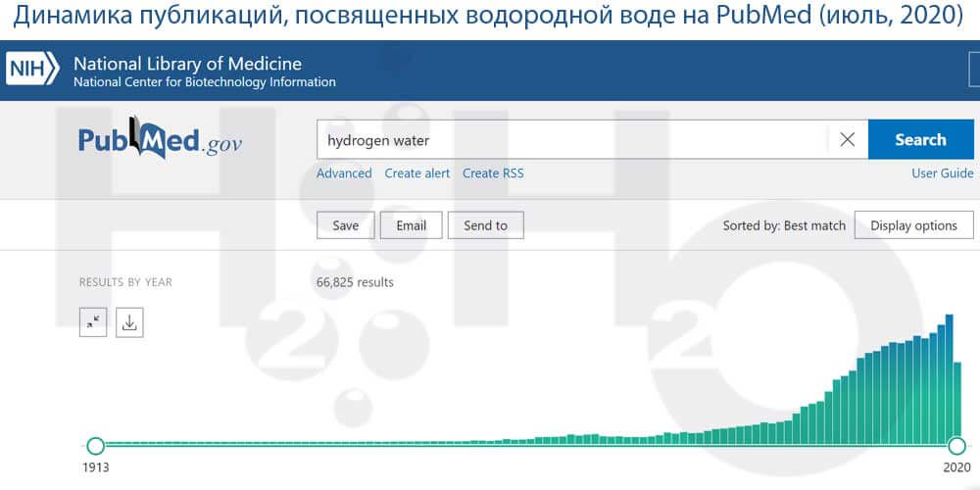Click the NIH logo

pyautogui.click(x=32, y=69)
